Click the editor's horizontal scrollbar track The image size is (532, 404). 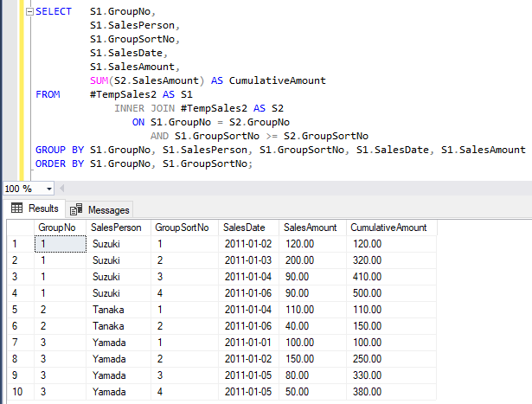tap(294, 189)
